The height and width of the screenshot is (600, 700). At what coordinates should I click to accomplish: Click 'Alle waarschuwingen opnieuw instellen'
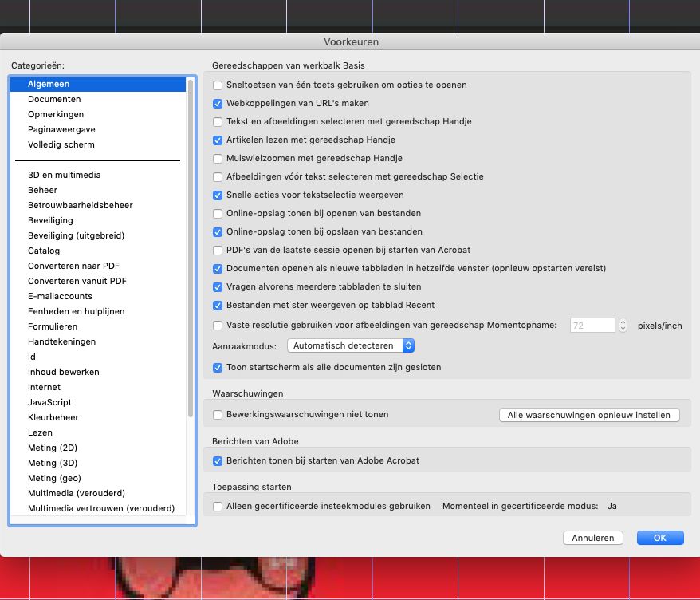(589, 414)
